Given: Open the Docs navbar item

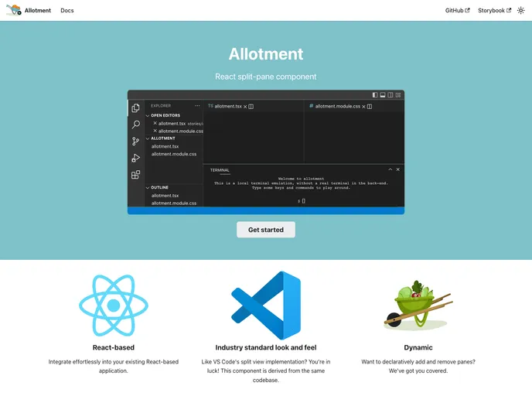Looking at the screenshot, I should pos(67,11).
